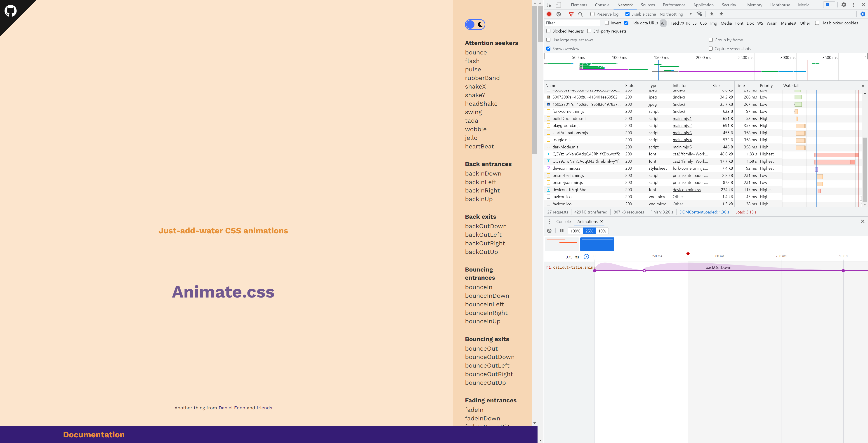Click the pause button in Animations panel

click(x=561, y=231)
